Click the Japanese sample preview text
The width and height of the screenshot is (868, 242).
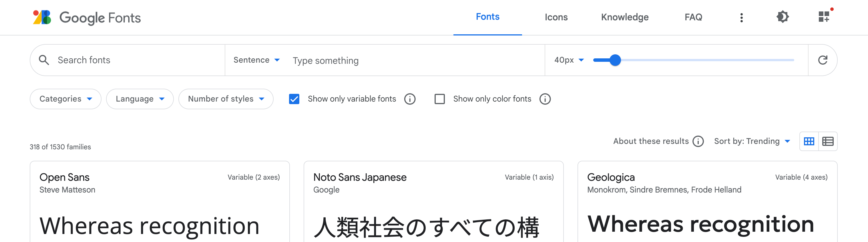tap(427, 227)
